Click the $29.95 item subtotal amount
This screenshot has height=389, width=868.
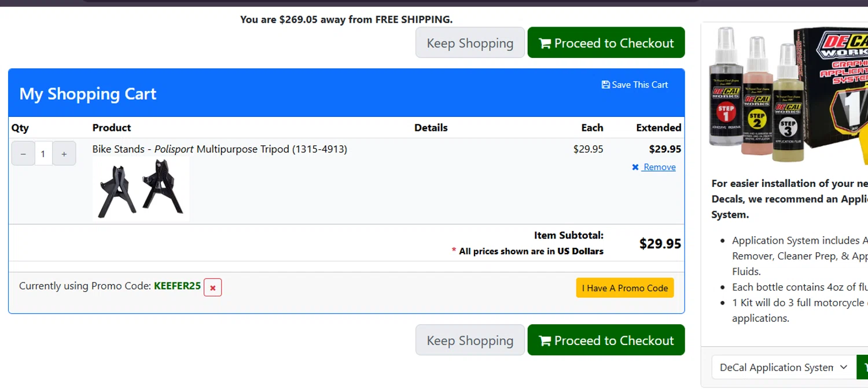click(x=660, y=244)
